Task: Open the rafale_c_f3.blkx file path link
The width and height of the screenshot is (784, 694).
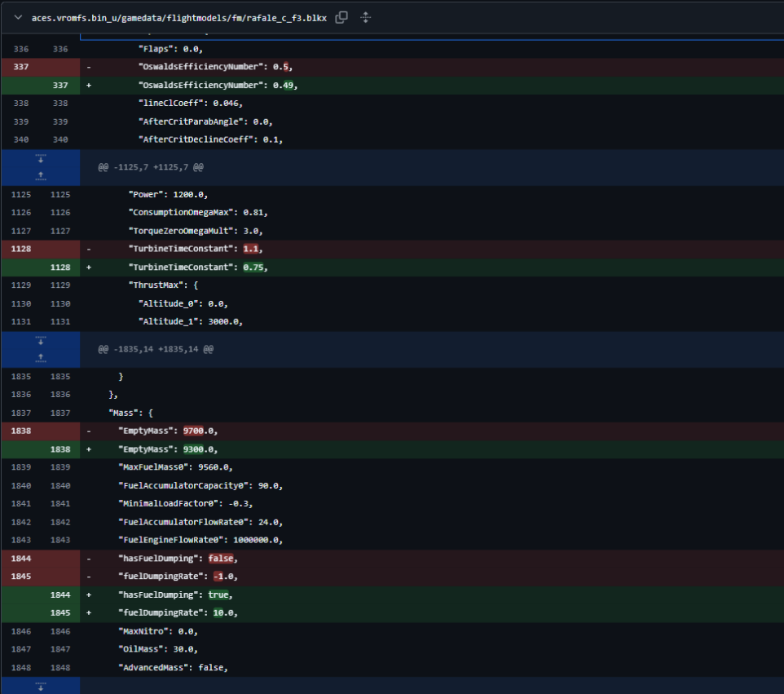Action: coord(179,18)
